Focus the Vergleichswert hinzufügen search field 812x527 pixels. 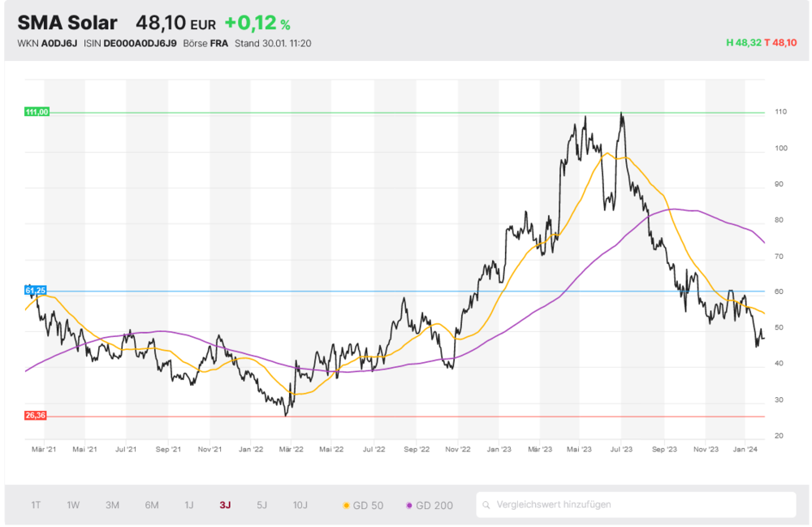coord(636,505)
